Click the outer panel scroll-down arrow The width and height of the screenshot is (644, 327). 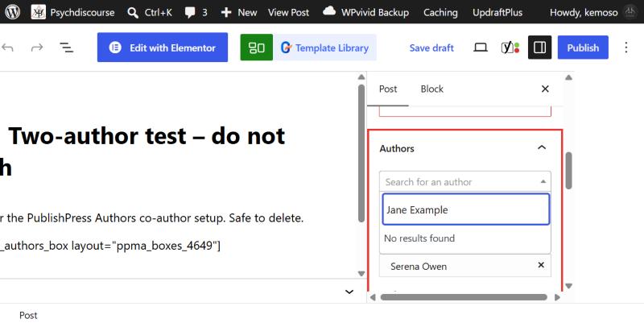point(568,286)
